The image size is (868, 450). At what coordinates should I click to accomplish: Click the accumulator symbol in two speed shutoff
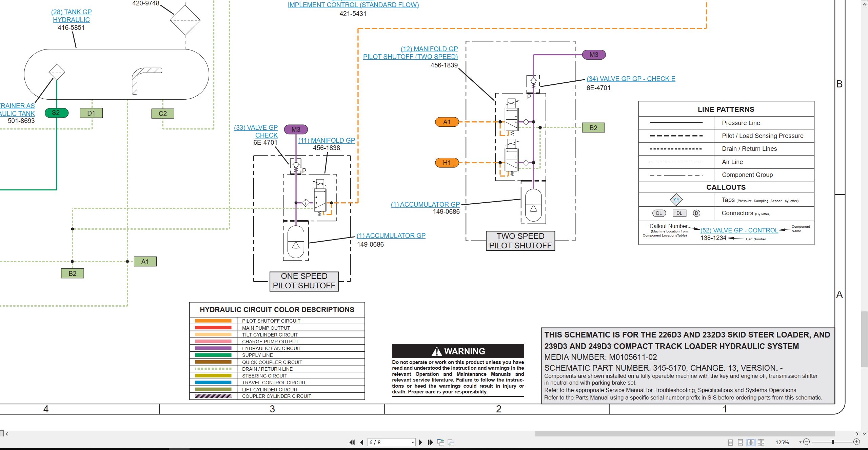(533, 205)
